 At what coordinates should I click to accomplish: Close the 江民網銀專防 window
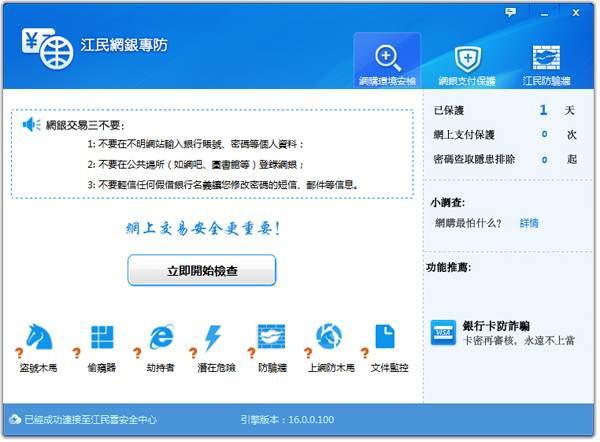tap(577, 13)
